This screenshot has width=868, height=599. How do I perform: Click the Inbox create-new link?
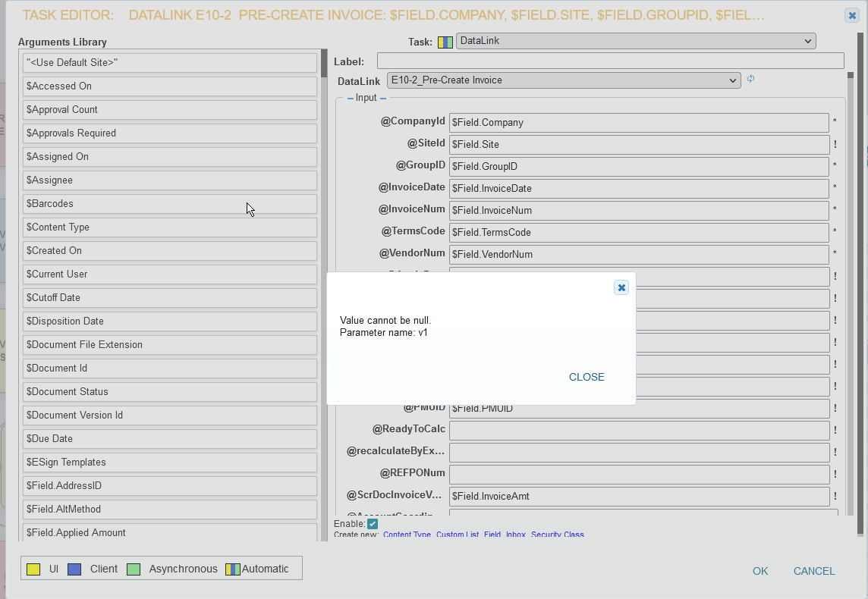[515, 535]
